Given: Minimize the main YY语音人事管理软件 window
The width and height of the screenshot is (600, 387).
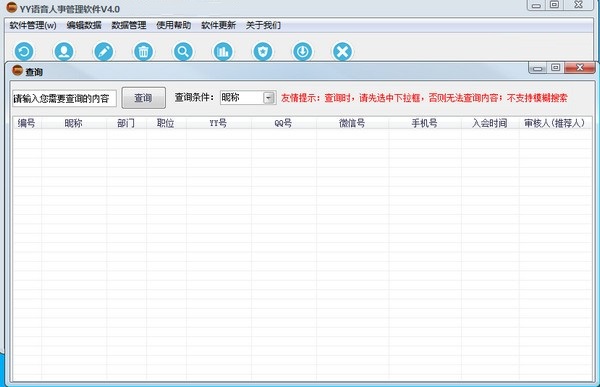Looking at the screenshot, I should click(536, 5).
